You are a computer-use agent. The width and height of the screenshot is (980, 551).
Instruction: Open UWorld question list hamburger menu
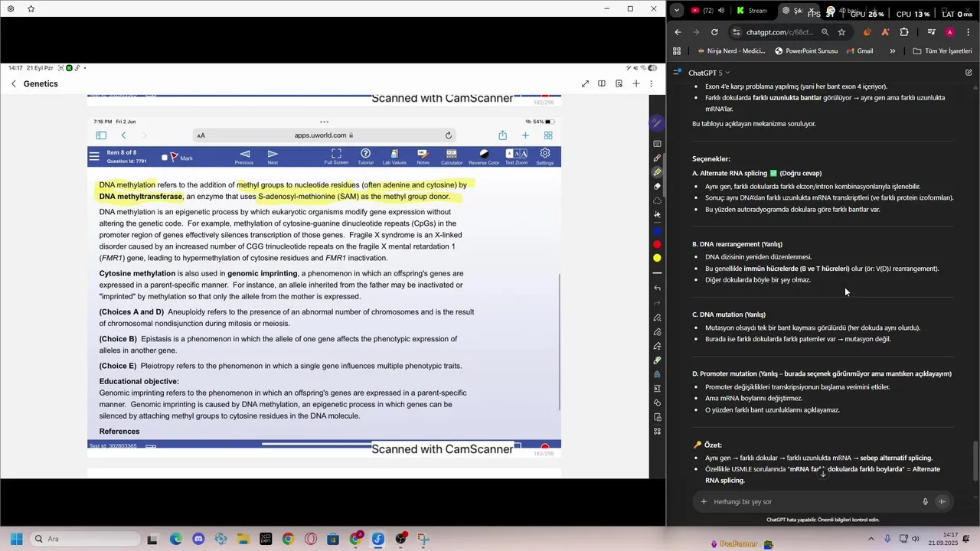point(94,157)
